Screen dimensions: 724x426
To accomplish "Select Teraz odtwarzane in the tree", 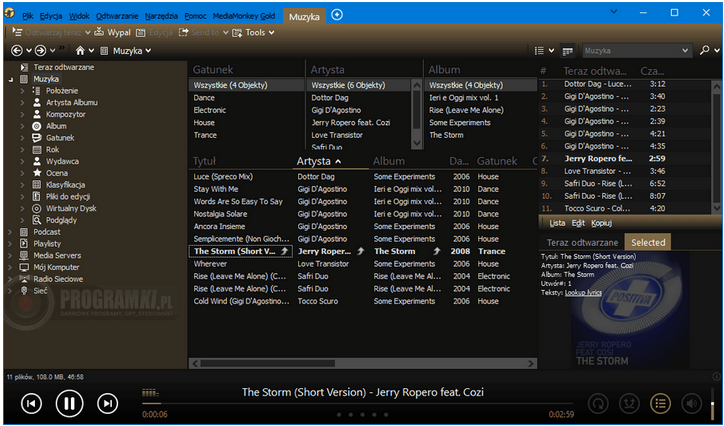I will tap(64, 67).
